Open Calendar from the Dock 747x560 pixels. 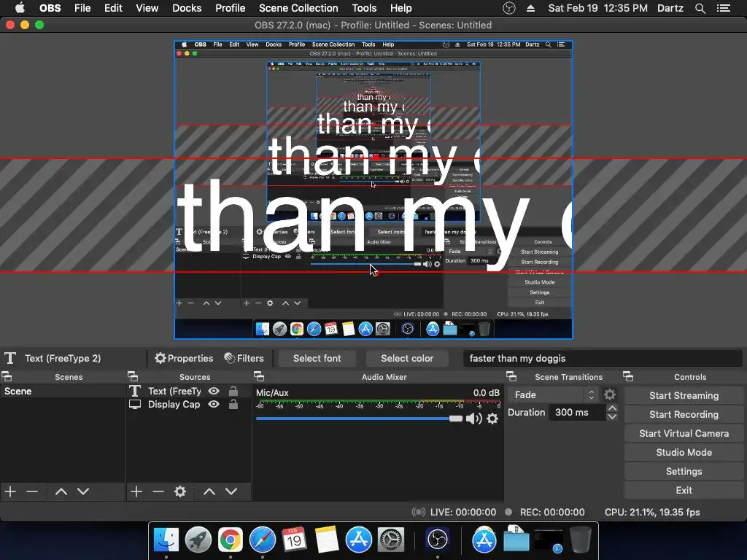[294, 540]
